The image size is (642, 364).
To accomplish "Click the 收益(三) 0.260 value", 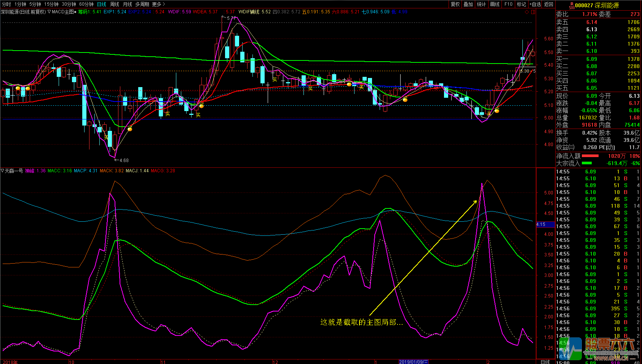I will click(590, 148).
